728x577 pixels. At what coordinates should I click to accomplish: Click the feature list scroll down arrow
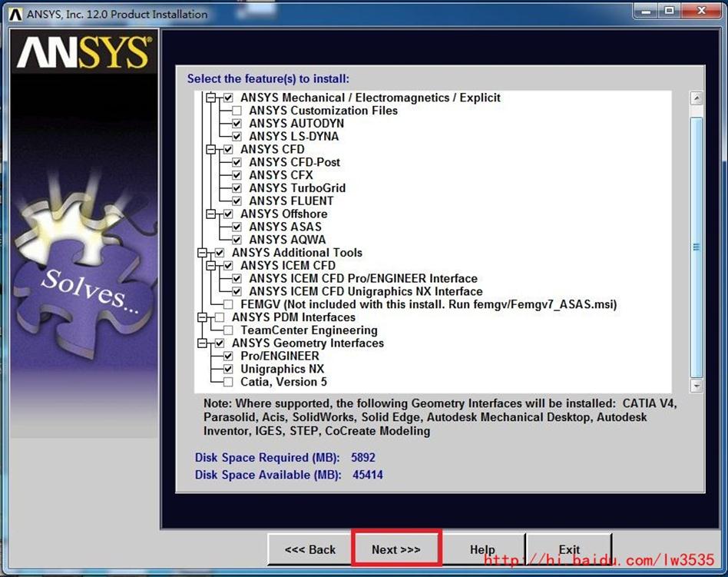coord(696,386)
